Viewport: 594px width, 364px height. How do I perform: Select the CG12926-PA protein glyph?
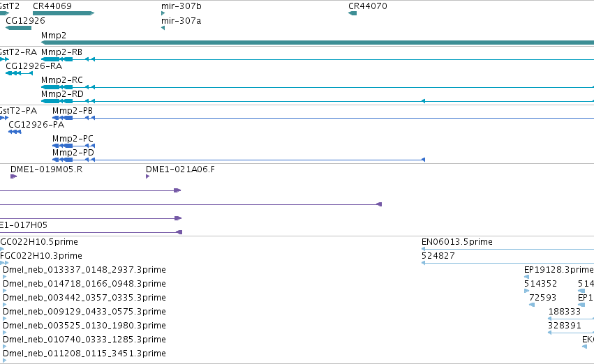(x=15, y=132)
